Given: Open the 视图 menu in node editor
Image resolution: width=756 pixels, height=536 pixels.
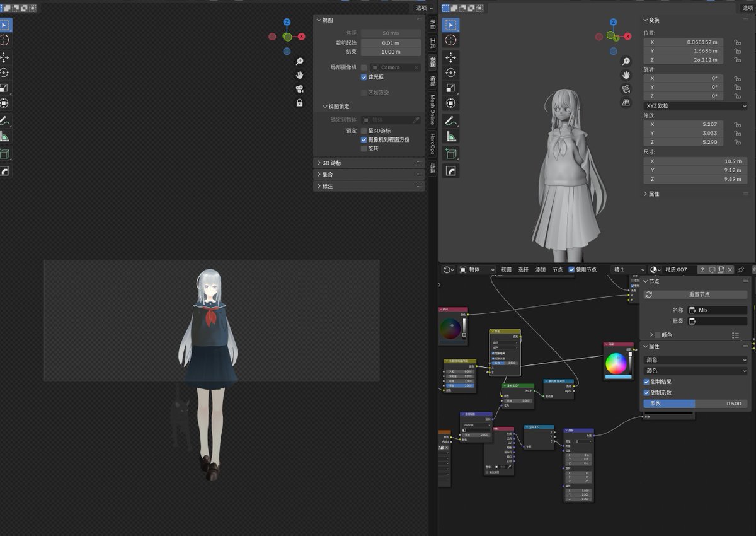Looking at the screenshot, I should [507, 270].
